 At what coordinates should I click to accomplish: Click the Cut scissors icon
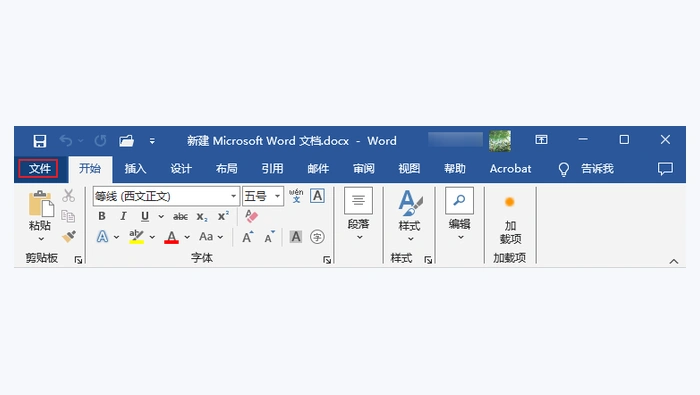click(68, 195)
